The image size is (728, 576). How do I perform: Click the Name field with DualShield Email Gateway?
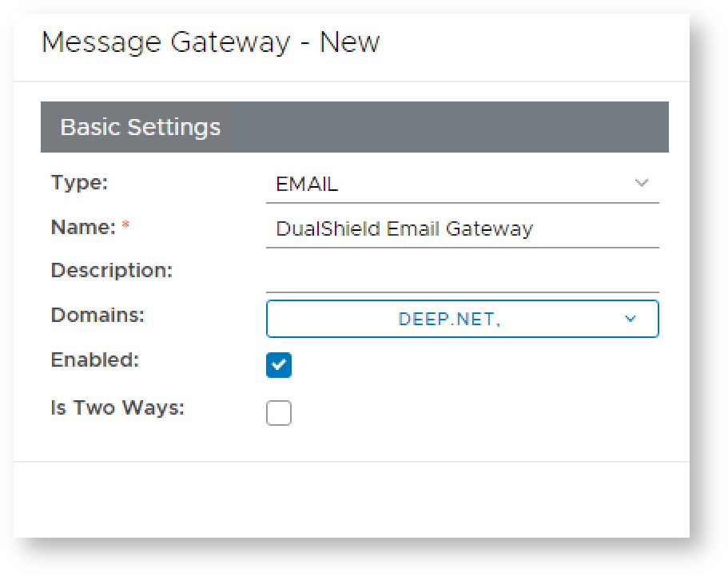(x=462, y=229)
